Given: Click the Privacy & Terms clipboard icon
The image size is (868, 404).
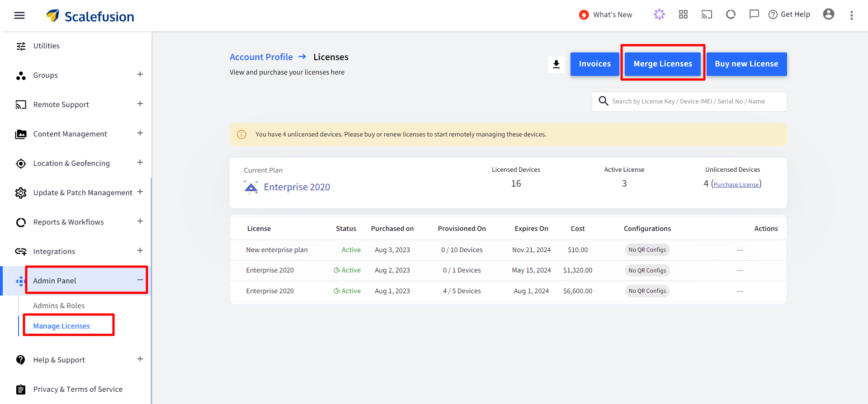Looking at the screenshot, I should [x=21, y=389].
